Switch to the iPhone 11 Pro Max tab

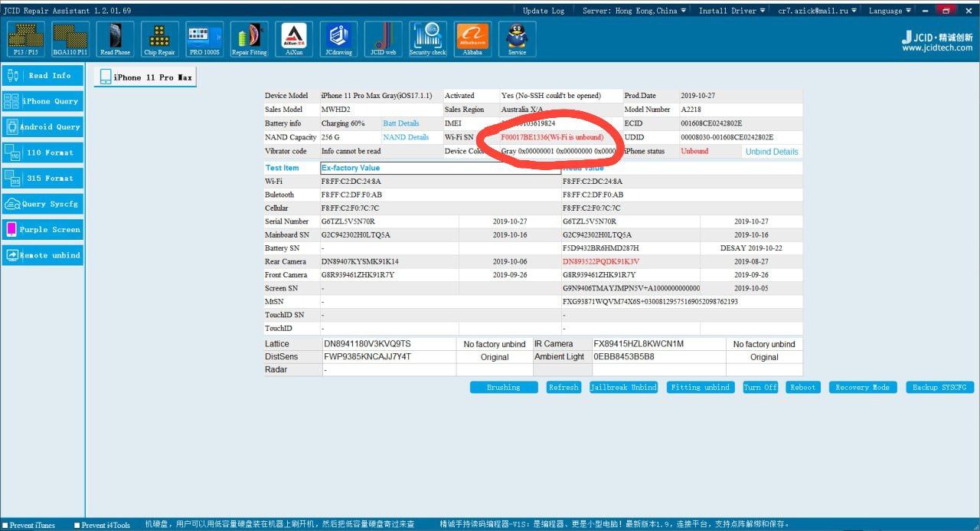pos(145,77)
